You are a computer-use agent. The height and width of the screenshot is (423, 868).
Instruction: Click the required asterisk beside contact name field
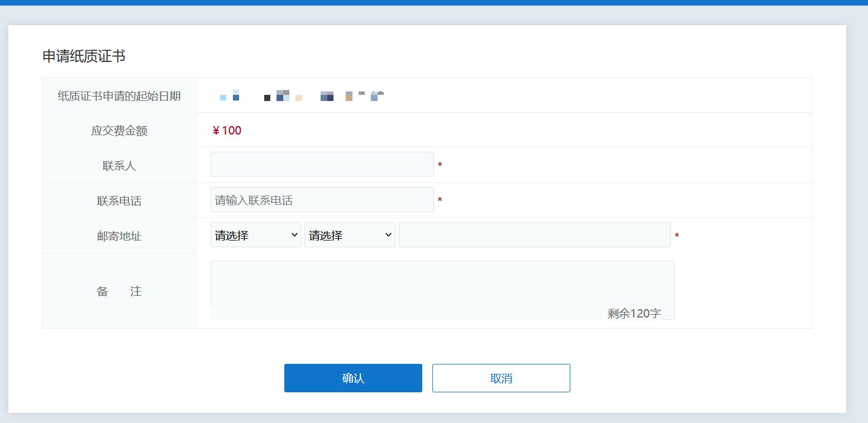click(x=440, y=165)
